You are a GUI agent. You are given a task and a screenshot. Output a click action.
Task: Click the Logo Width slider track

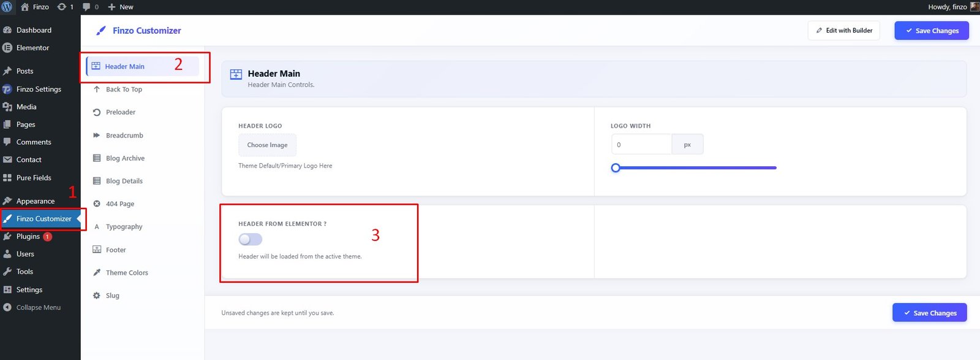coord(694,167)
